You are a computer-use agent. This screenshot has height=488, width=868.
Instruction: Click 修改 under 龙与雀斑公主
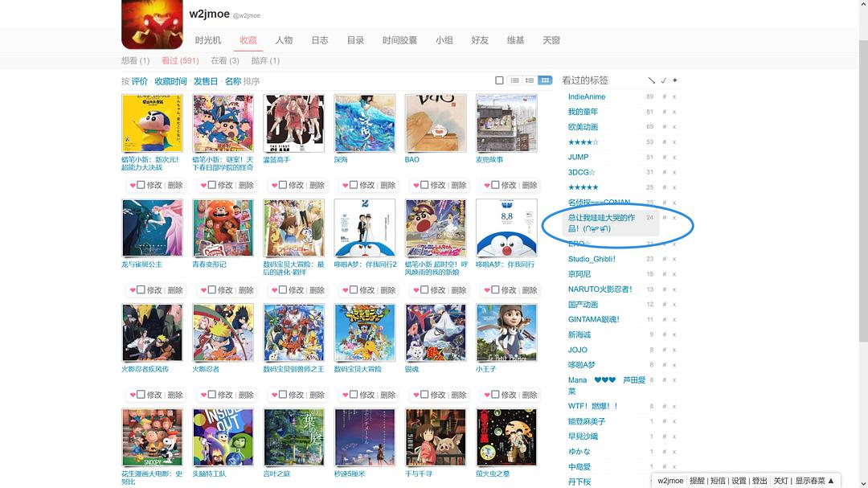(x=154, y=289)
